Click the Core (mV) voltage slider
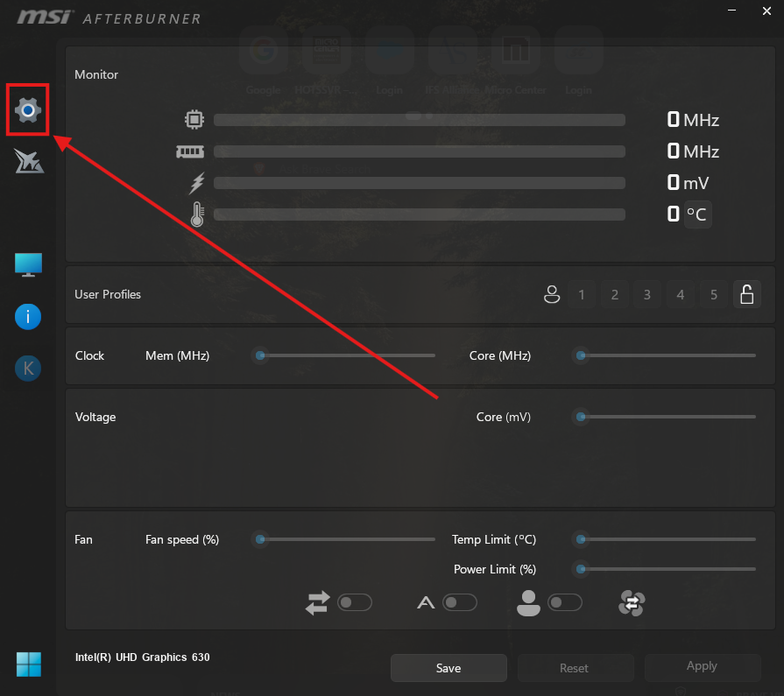The height and width of the screenshot is (696, 784). coord(665,417)
